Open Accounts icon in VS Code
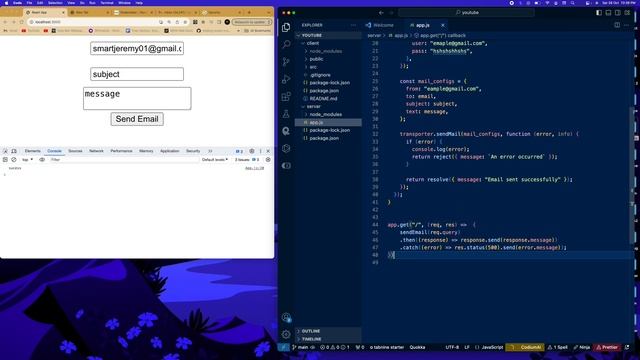640x360 pixels. pos(286,317)
